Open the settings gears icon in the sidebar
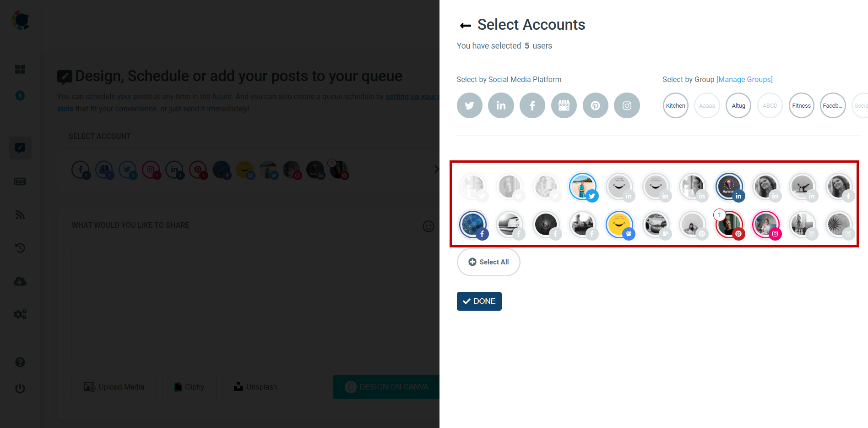This screenshot has height=428, width=868. point(20,314)
